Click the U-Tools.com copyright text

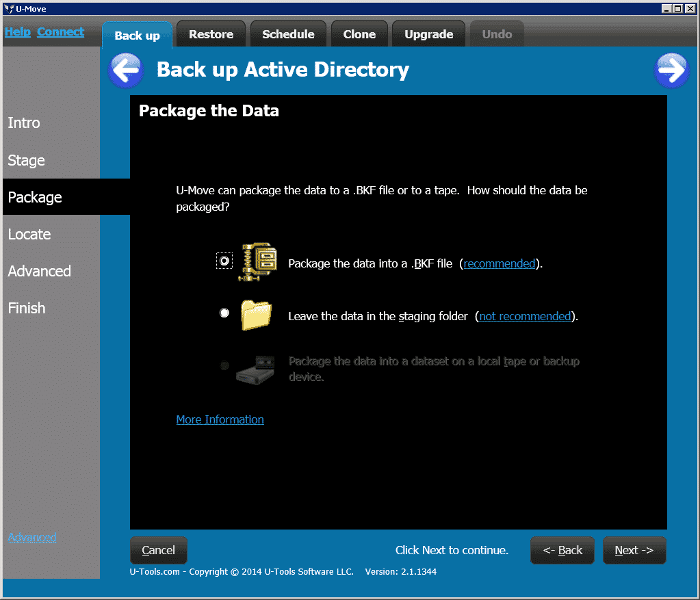[x=242, y=571]
